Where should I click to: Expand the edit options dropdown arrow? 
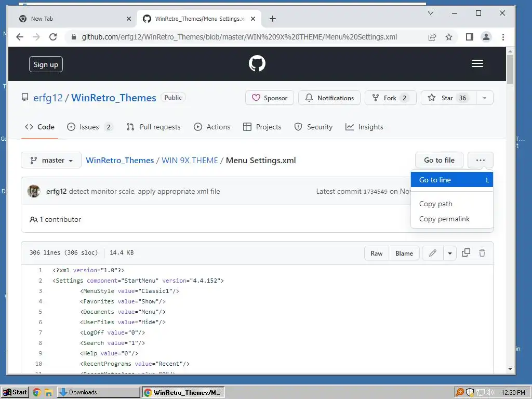450,253
